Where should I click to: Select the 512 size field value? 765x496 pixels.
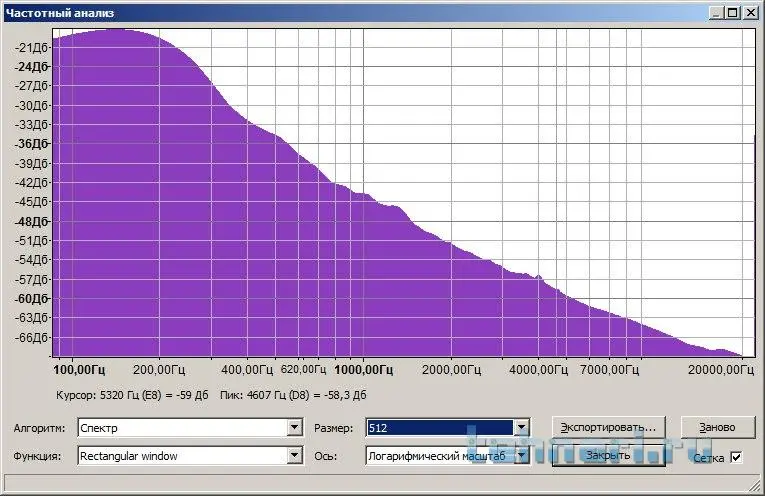point(440,428)
